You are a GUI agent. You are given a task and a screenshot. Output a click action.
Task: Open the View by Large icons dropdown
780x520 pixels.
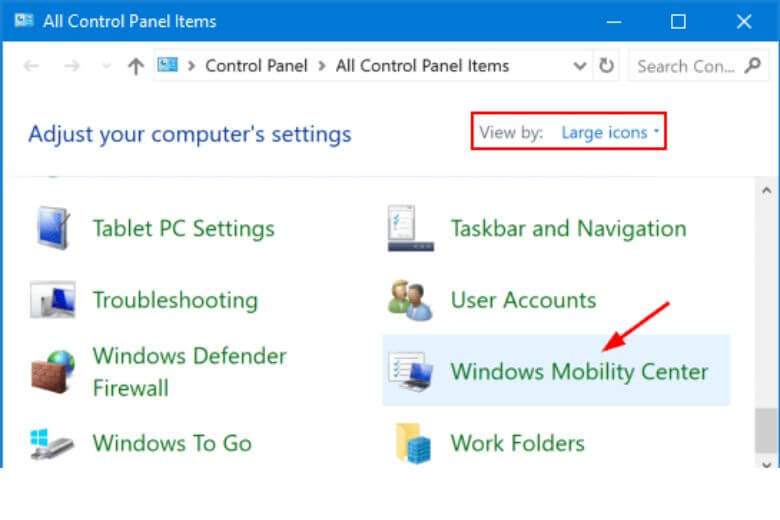tap(609, 132)
